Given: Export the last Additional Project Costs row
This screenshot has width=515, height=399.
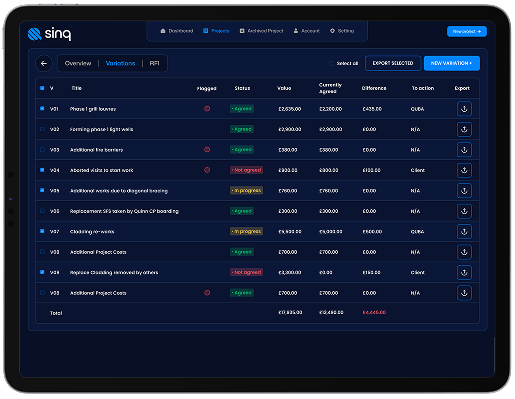Looking at the screenshot, I should coord(464,293).
